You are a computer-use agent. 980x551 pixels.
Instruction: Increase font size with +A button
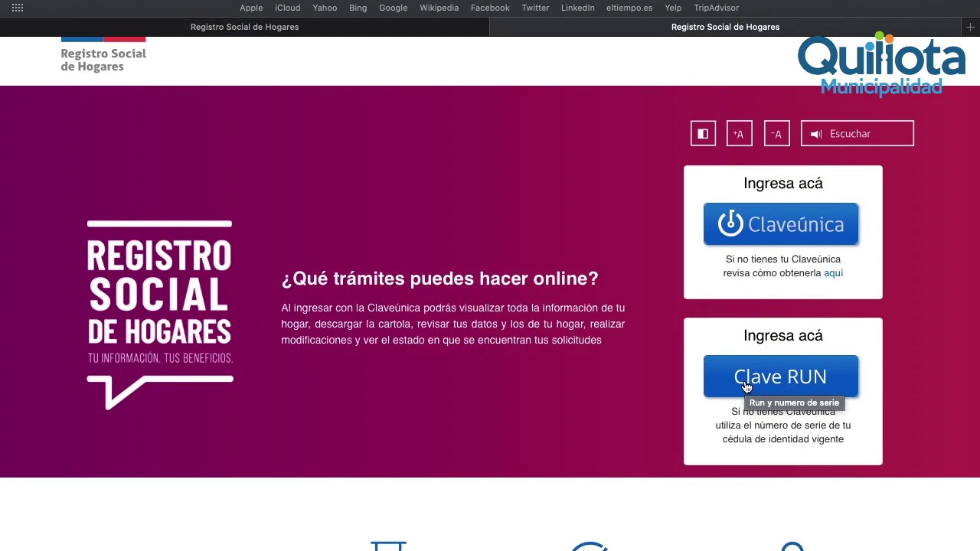click(x=739, y=134)
